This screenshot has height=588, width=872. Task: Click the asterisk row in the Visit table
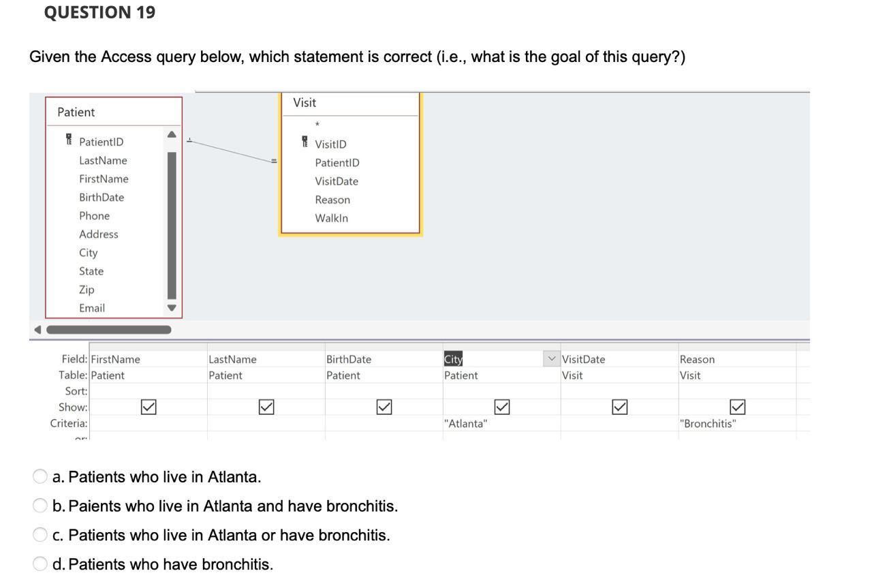(316, 124)
